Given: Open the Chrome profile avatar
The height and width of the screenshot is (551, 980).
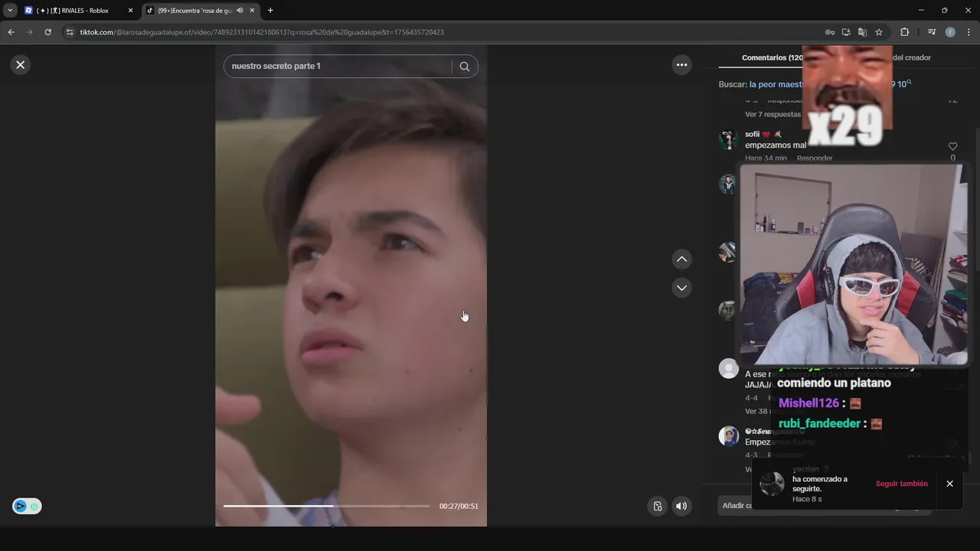Looking at the screenshot, I should pos(950,32).
